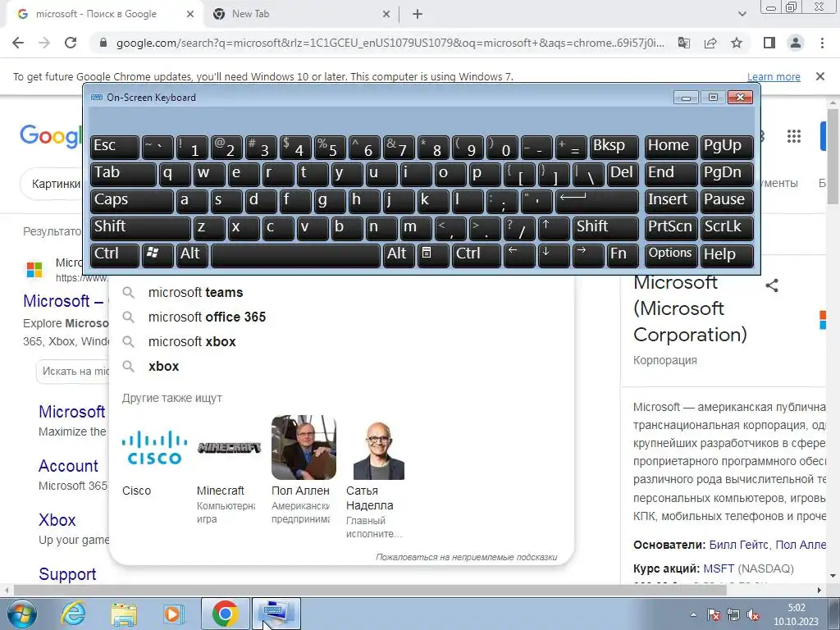
Task: Click the up arrow key on On-Screen Keyboard
Action: pos(553,228)
